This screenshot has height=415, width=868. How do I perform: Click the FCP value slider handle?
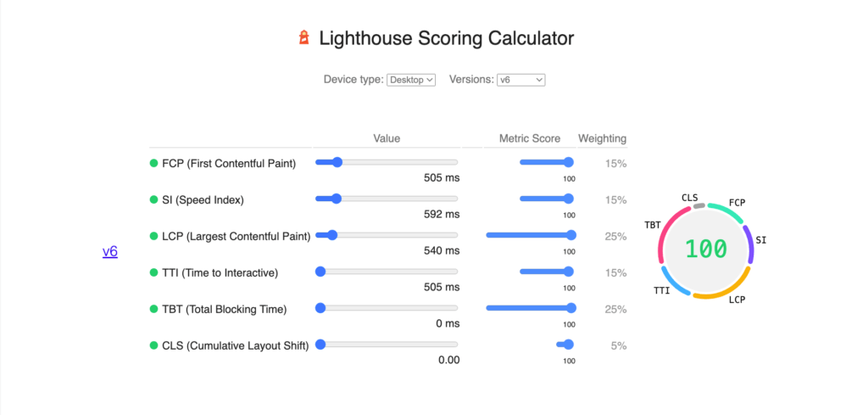pos(337,162)
